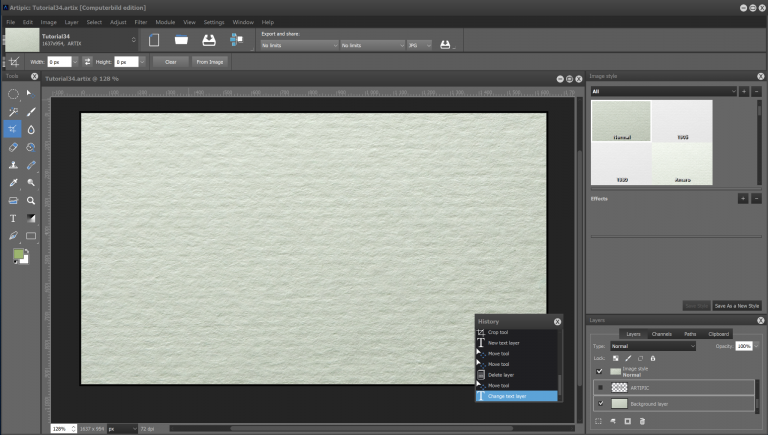The image size is (768, 435).
Task: Add image style with plus button
Action: (x=744, y=92)
